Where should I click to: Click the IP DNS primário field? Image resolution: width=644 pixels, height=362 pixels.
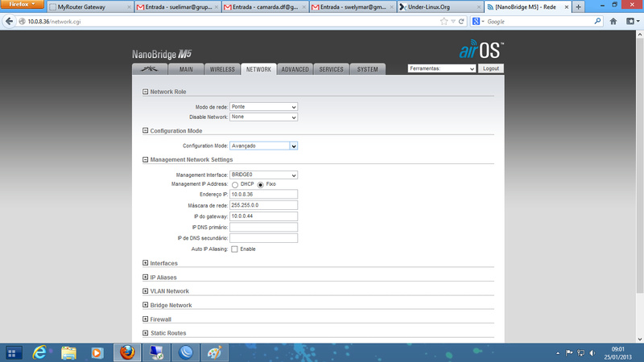click(263, 227)
